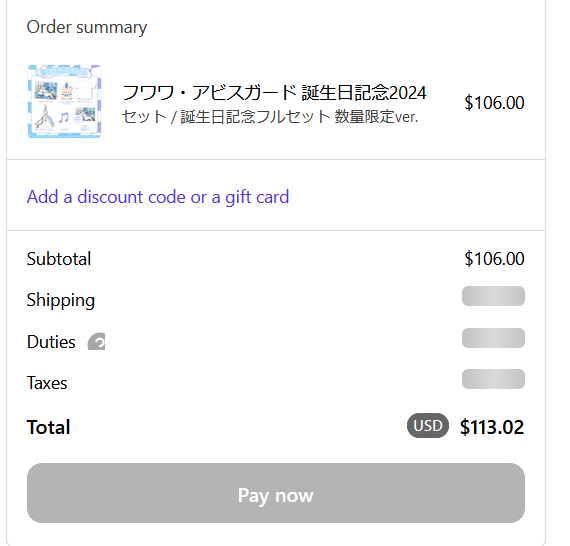Click the Duties help question-mark icon
The image size is (570, 546).
pyautogui.click(x=96, y=342)
